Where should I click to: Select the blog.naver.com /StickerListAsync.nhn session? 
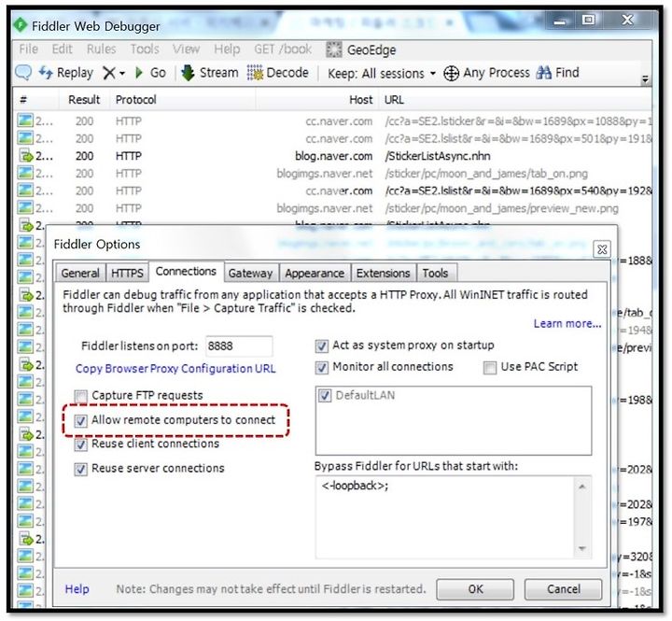(334, 156)
